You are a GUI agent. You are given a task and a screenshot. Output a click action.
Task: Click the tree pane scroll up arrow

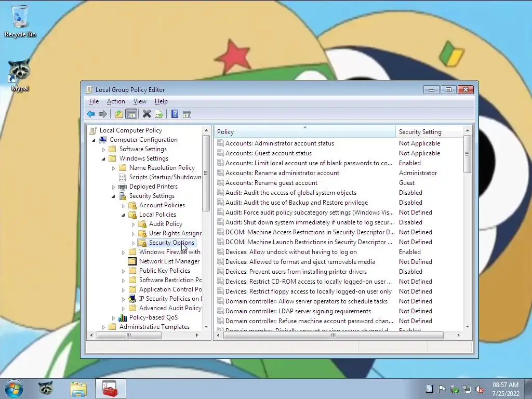pyautogui.click(x=206, y=130)
